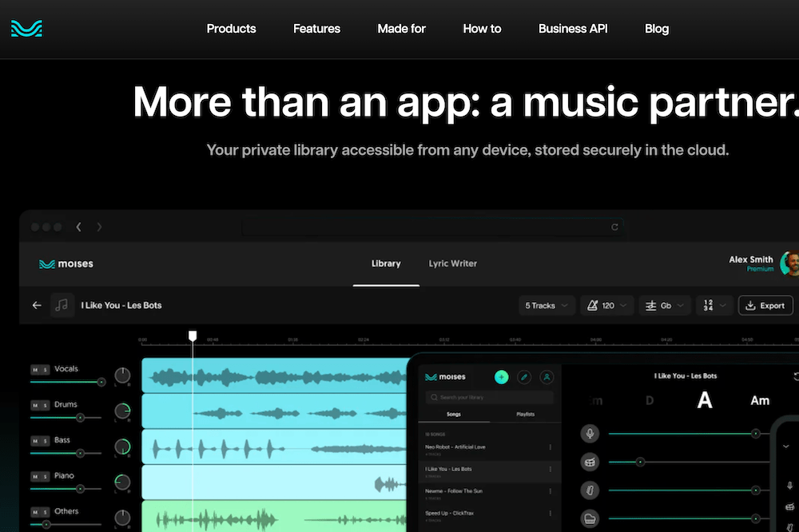Solo the Bass track
This screenshot has height=532, width=799.
click(x=45, y=441)
